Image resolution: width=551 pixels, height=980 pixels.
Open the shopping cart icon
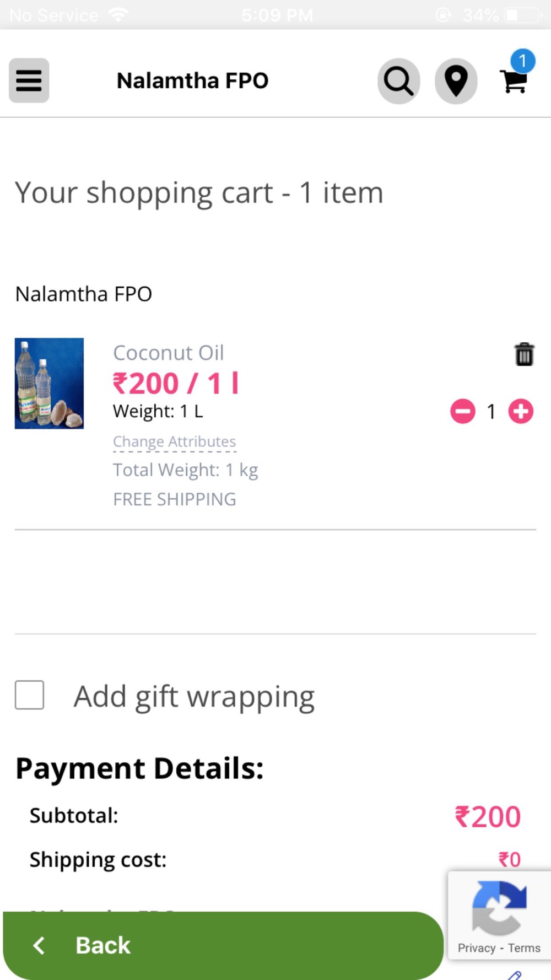click(x=513, y=83)
